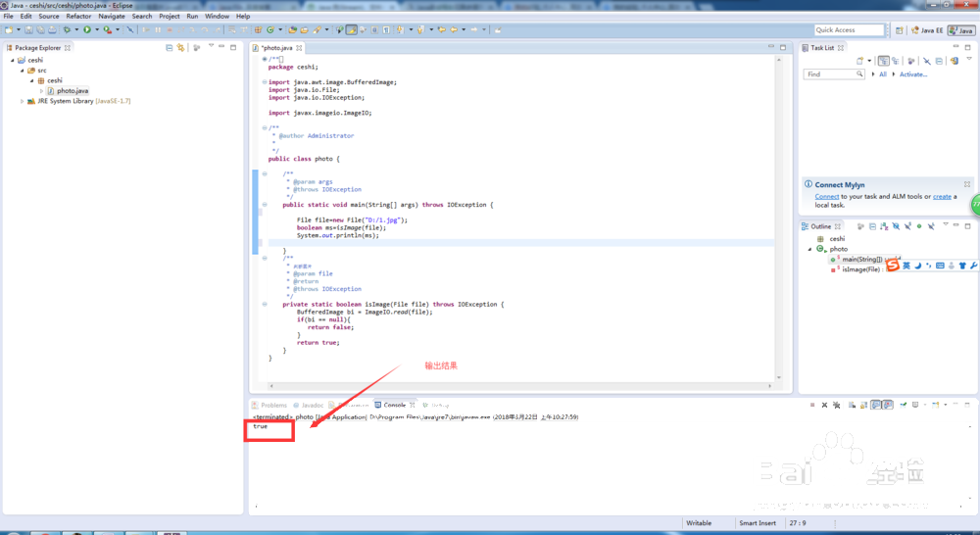Collapse the photo class in Outline
Image resolution: width=980 pixels, height=535 pixels.
tap(810, 249)
